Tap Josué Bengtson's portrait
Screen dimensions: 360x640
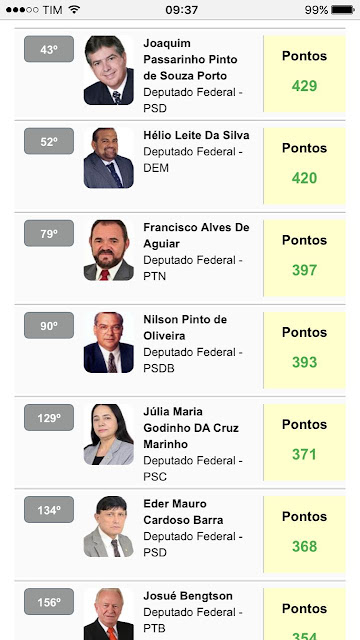109,614
